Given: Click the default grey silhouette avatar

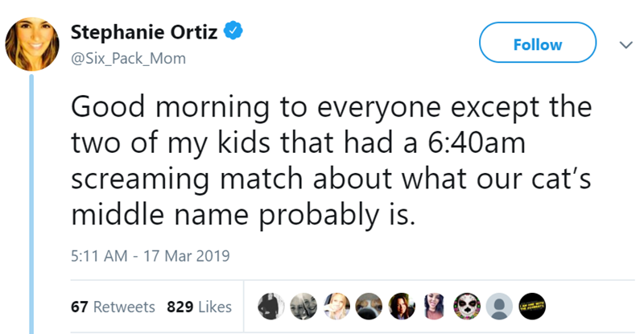Looking at the screenshot, I should pyautogui.click(x=499, y=306).
